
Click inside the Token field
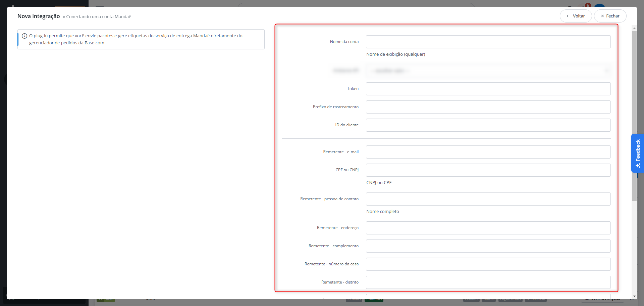[x=488, y=89]
